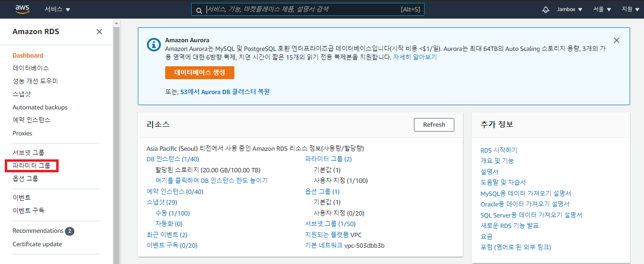Open 이벤트 구독 (0/20) resource link
The height and width of the screenshot is (264, 644).
pyautogui.click(x=172, y=246)
